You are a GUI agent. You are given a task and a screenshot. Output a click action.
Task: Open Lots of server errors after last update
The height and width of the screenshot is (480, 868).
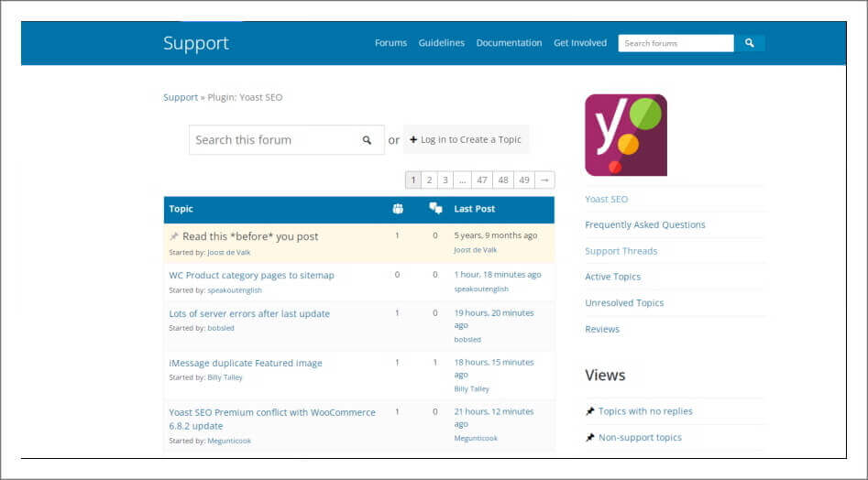pos(249,313)
